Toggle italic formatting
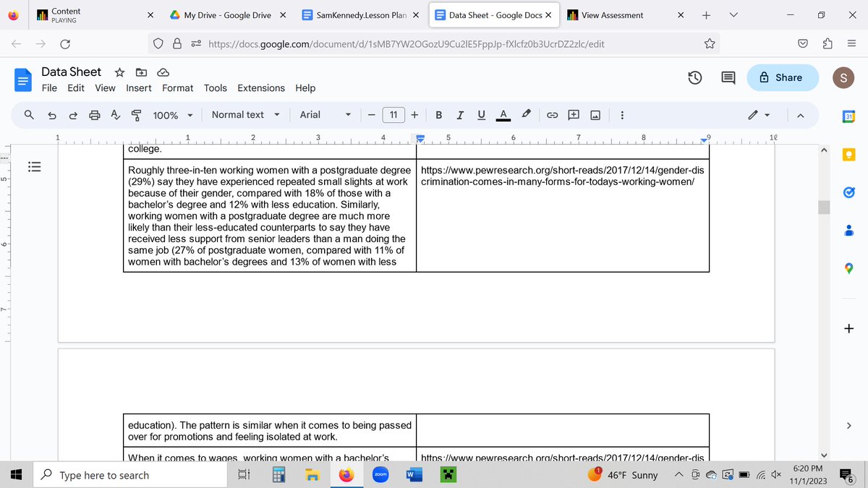This screenshot has height=488, width=868. 460,115
